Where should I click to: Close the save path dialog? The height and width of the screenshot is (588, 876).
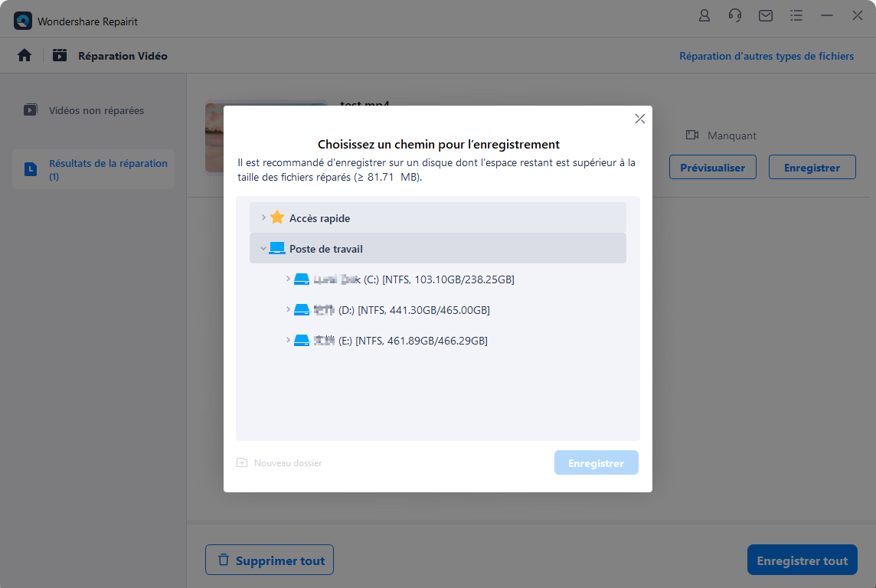[x=640, y=119]
